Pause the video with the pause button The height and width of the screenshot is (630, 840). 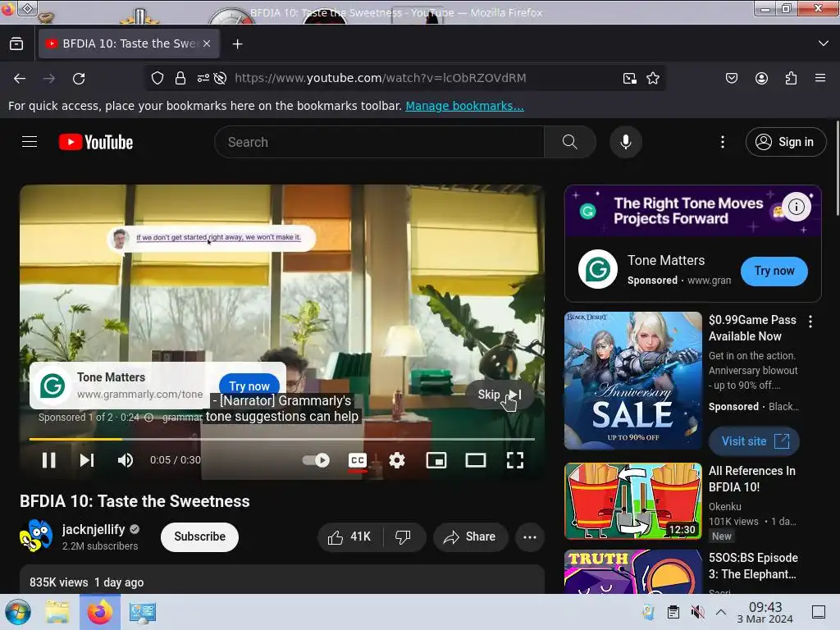(48, 460)
